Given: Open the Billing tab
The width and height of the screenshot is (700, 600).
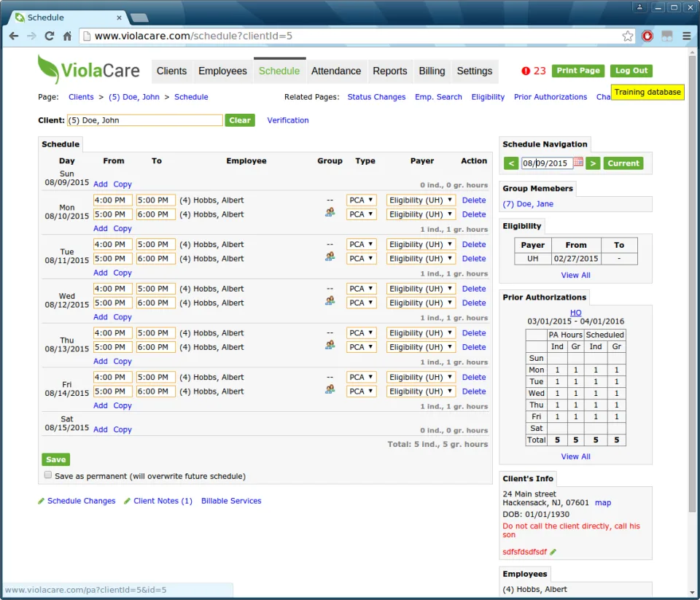Looking at the screenshot, I should (x=432, y=71).
